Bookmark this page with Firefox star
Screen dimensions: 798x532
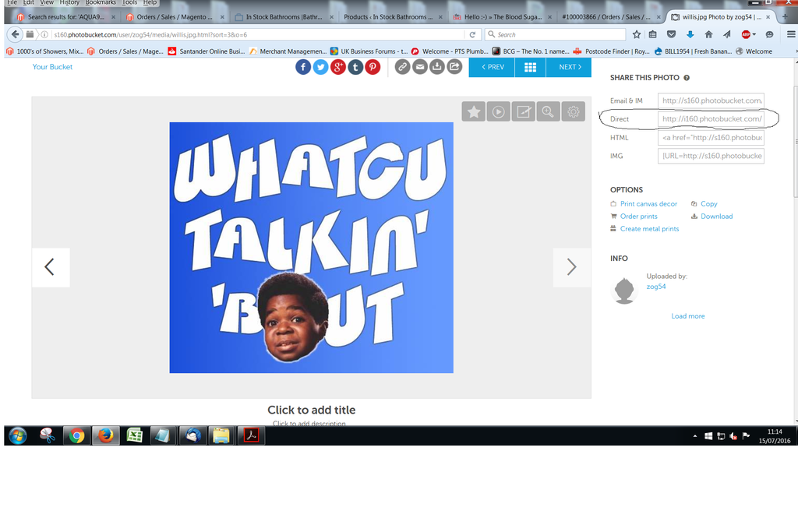point(636,34)
